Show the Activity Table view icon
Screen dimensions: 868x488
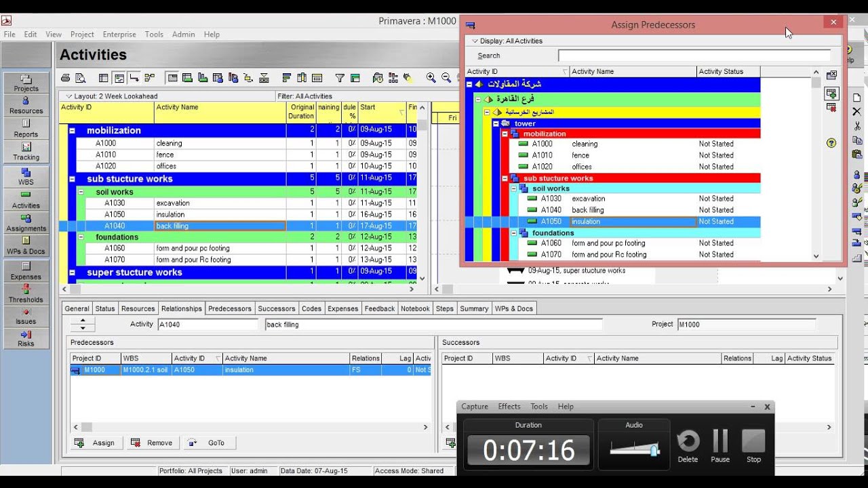[103, 78]
